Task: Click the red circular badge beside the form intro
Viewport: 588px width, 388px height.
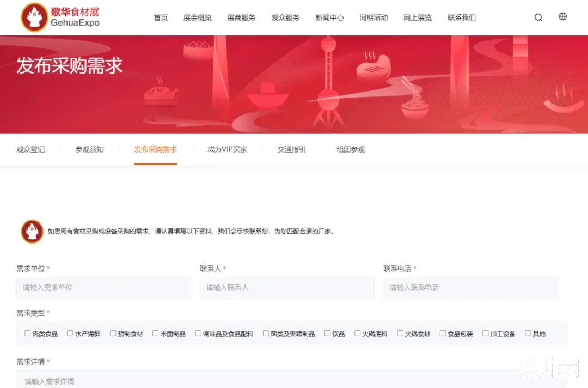Action: (32, 231)
